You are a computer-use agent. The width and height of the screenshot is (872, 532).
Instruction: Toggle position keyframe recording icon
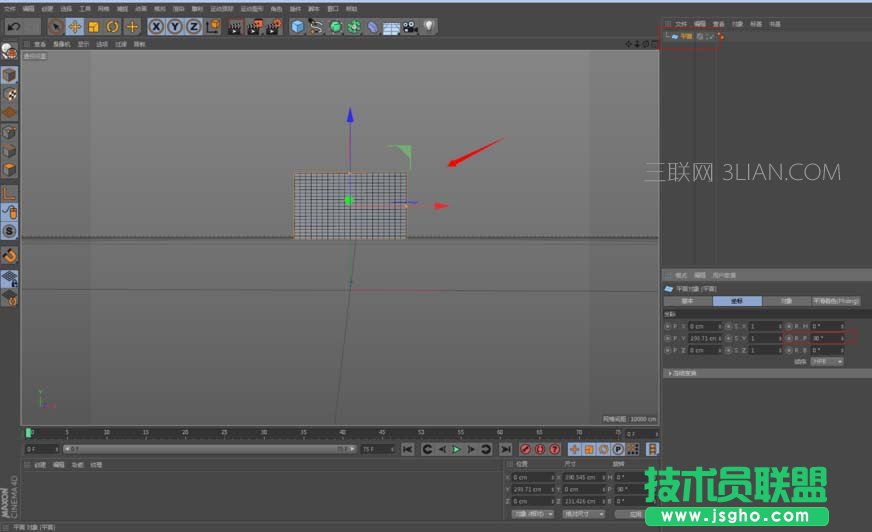click(574, 449)
